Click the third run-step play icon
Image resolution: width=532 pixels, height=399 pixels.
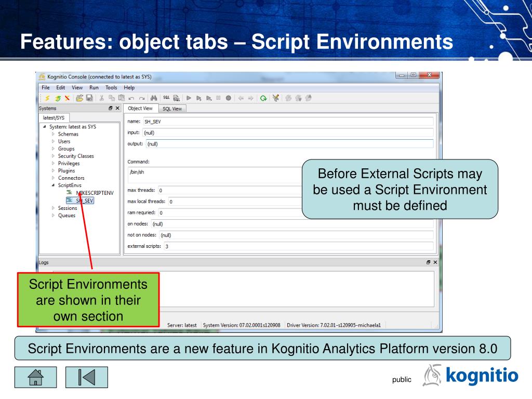pyautogui.click(x=209, y=98)
